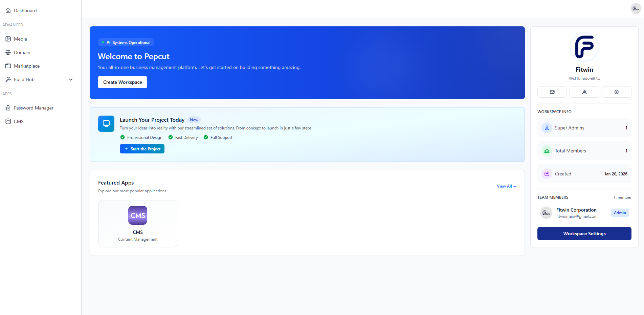Screen dimensions: 644x315
Task: Open the Marketplace from sidebar
Action: [27, 66]
